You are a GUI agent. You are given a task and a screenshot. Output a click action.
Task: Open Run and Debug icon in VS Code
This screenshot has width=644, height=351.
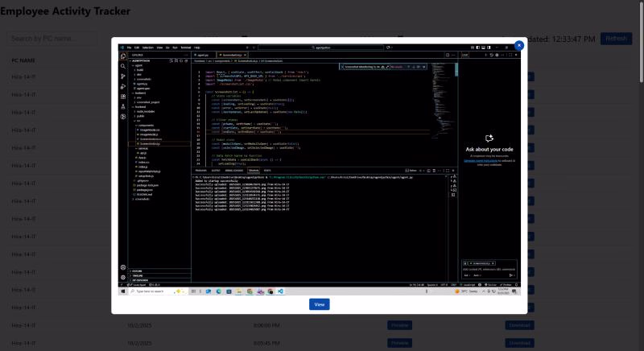(123, 86)
